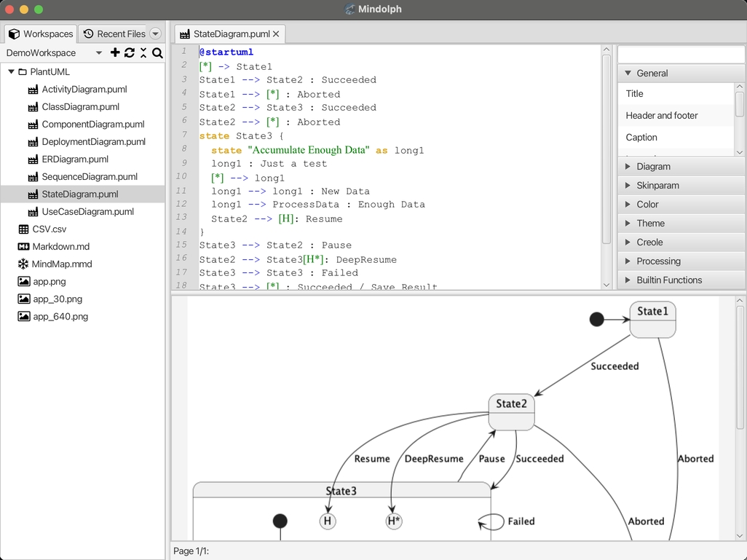
Task: Click the MindMap.mmd snowflake icon
Action: pos(23,264)
